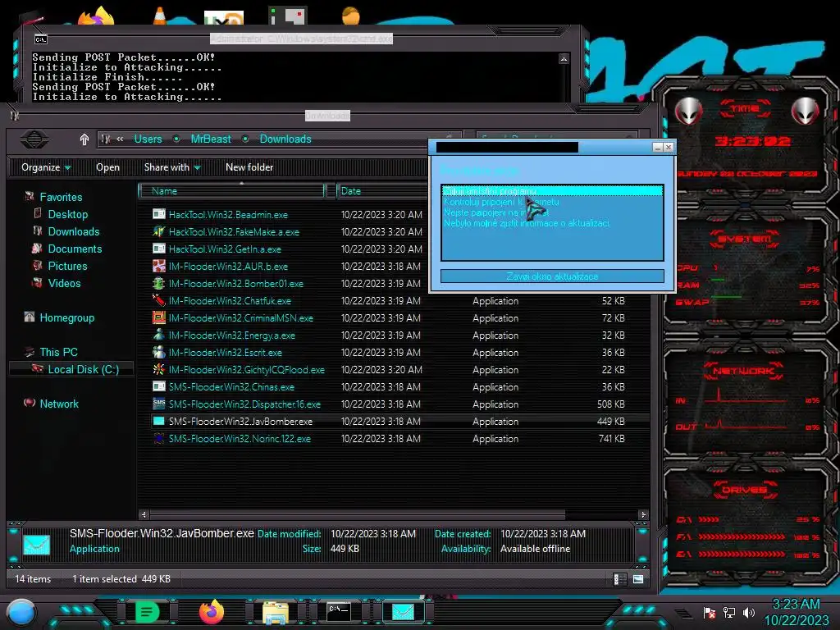
Task: Click the 741 KB size cell
Action: [612, 438]
